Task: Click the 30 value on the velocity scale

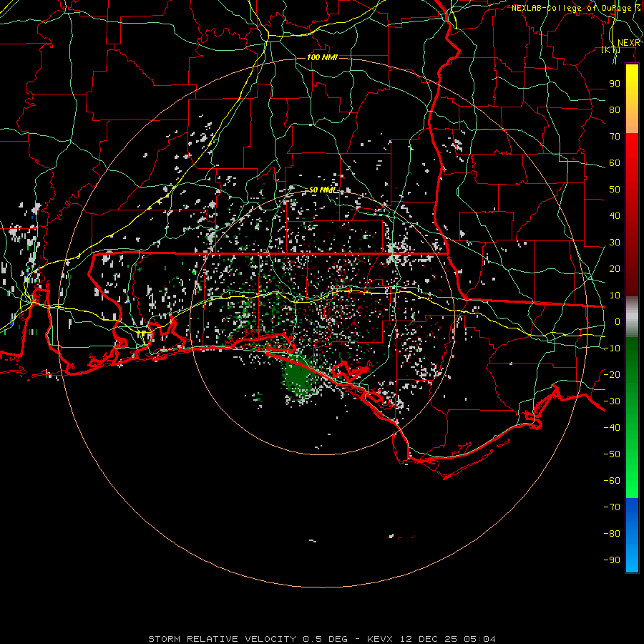Action: pos(615,243)
